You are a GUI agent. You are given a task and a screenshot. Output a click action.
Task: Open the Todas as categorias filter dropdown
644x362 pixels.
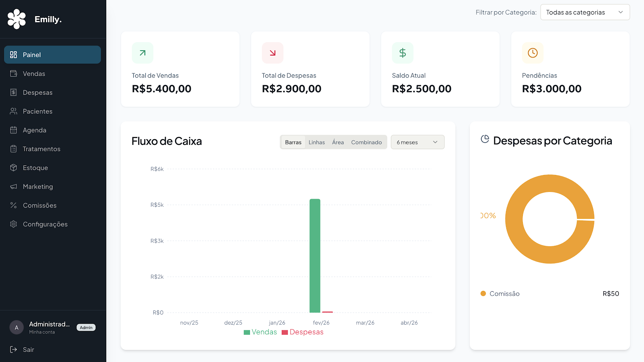584,12
